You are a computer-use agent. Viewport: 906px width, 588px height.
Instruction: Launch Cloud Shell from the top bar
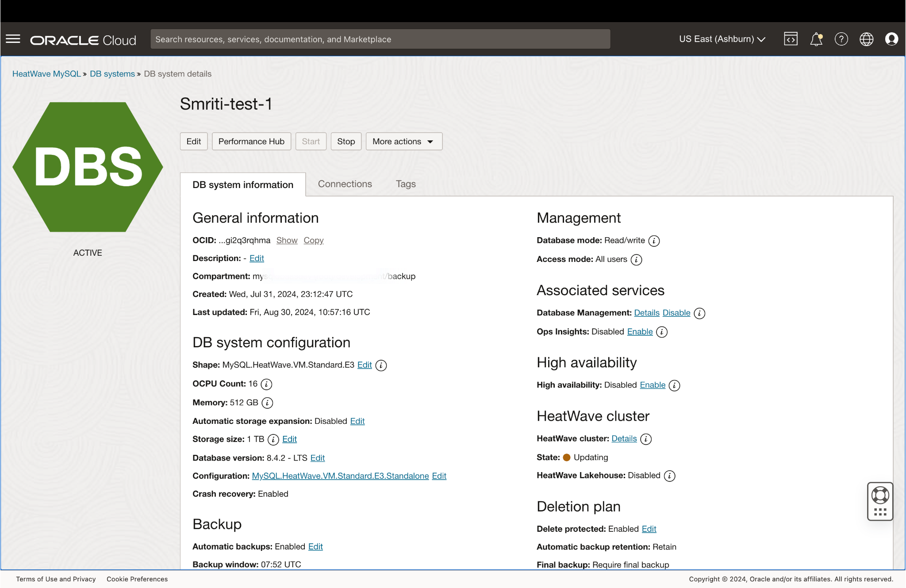(x=791, y=39)
